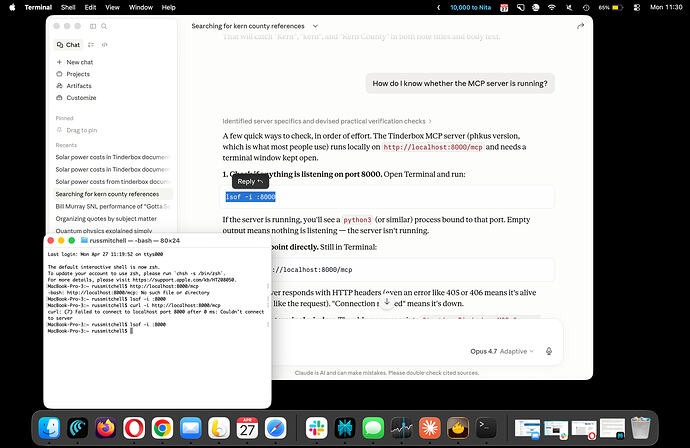Click the russmitchell folder icon in Terminal title
The height and width of the screenshot is (448, 690).
pos(84,241)
